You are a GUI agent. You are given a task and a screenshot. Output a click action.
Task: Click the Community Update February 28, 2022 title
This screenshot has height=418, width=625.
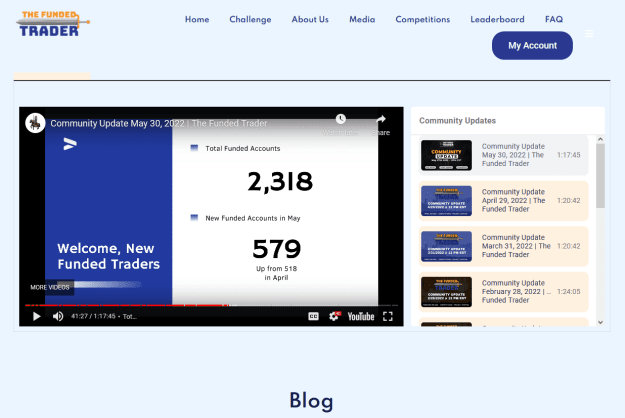pos(516,291)
